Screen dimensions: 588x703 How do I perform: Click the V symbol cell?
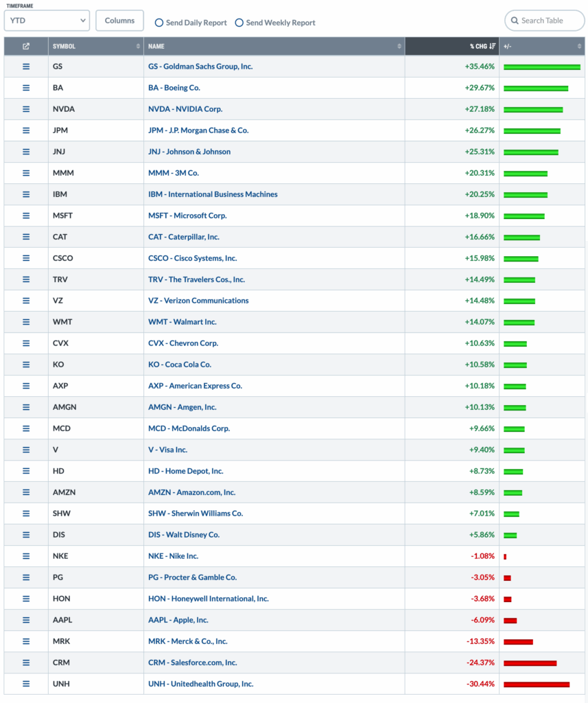point(96,450)
